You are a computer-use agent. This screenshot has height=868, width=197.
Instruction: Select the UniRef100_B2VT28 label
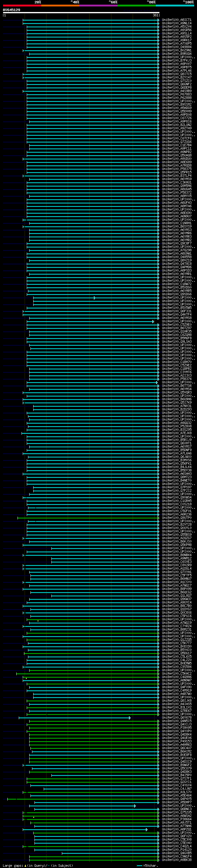click(x=177, y=524)
